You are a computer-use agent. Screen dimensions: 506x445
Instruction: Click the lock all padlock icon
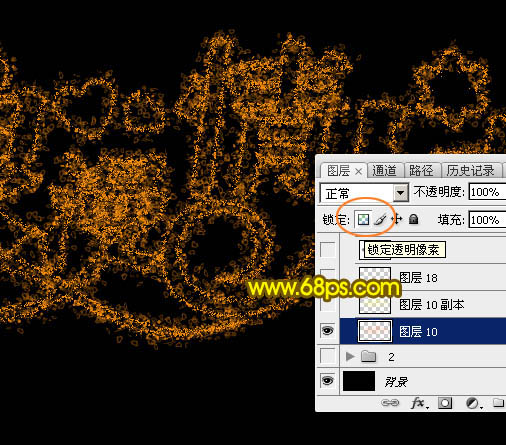(413, 219)
